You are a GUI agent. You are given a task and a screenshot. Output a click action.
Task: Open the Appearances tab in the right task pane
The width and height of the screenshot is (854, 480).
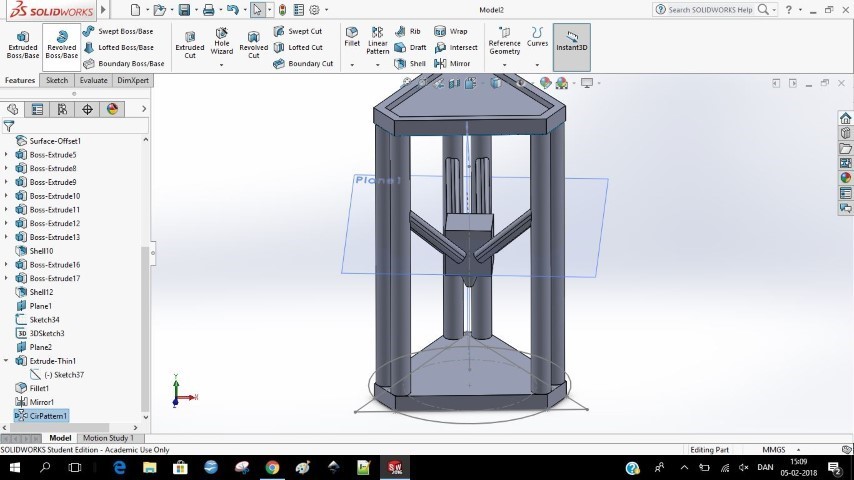845,178
